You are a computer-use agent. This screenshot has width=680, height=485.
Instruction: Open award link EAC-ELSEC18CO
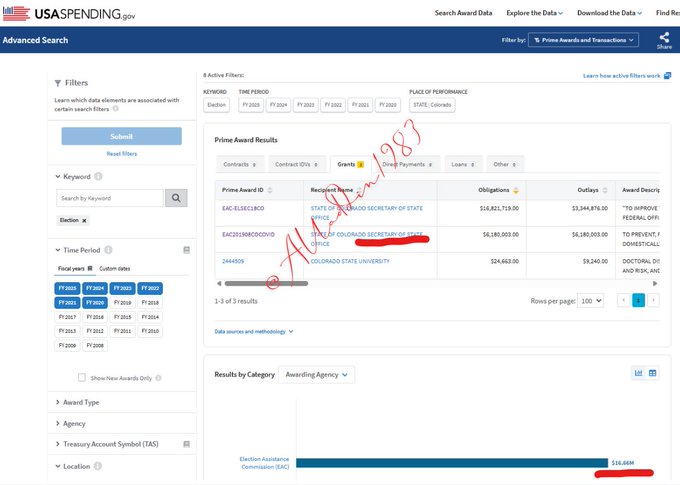point(243,209)
